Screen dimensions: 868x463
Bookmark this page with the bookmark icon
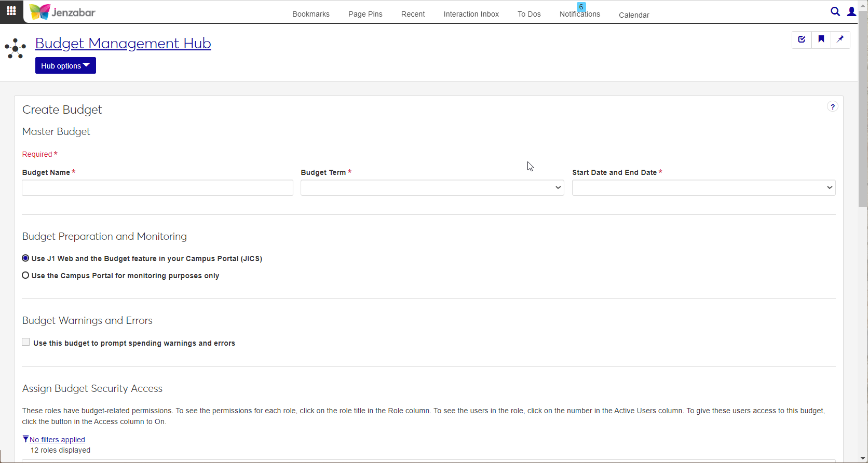pyautogui.click(x=821, y=39)
